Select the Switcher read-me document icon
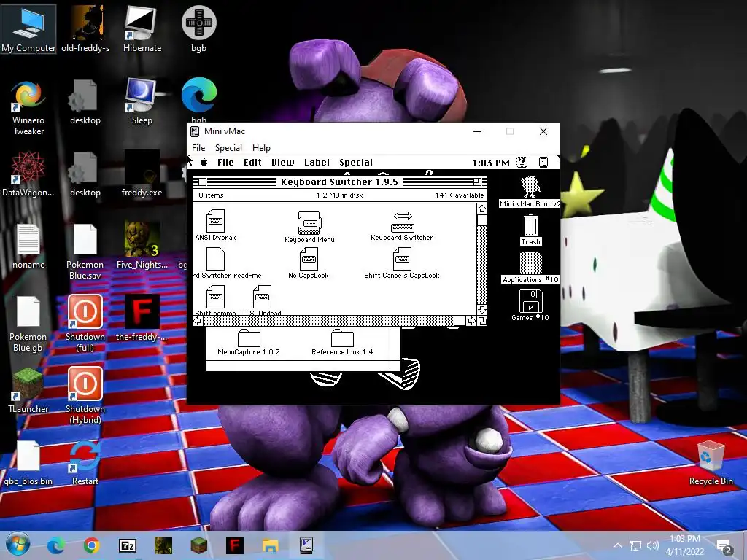This screenshot has height=560, width=747. click(215, 259)
